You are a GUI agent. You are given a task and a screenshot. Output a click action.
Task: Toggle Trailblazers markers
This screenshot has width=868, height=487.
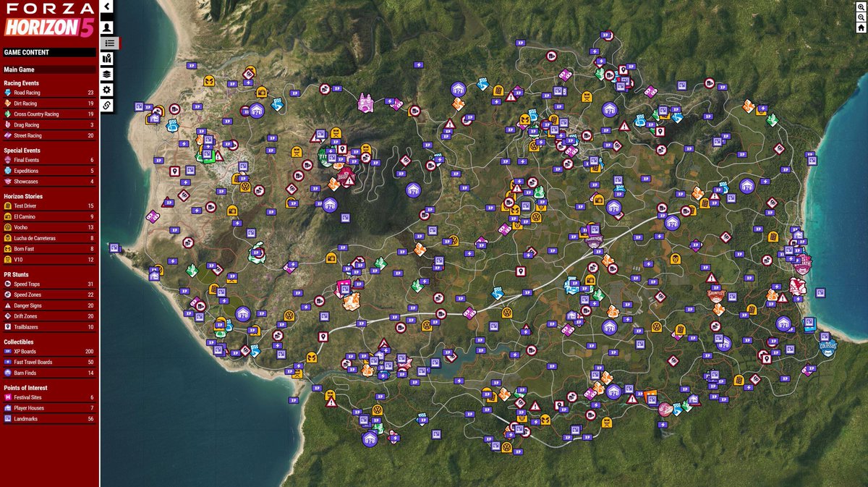(49, 327)
